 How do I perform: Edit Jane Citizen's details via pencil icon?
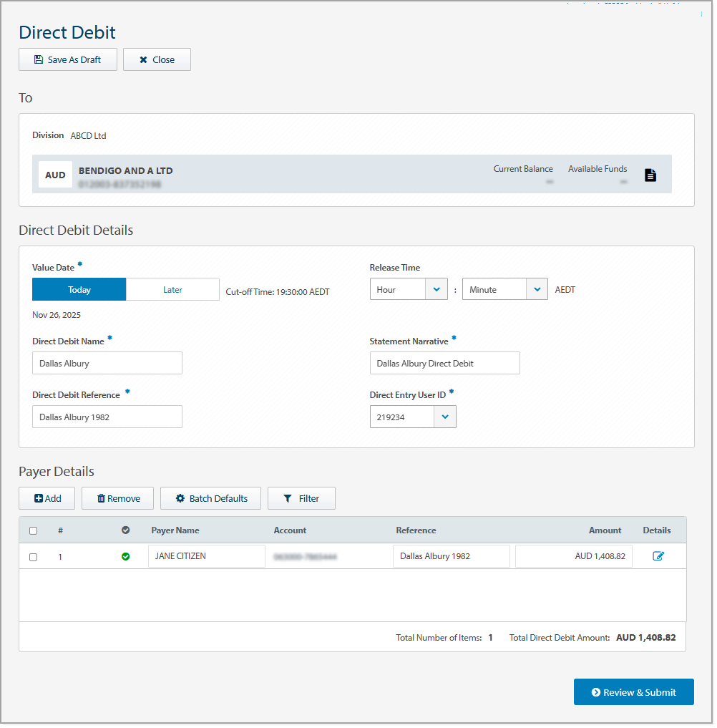coord(660,555)
